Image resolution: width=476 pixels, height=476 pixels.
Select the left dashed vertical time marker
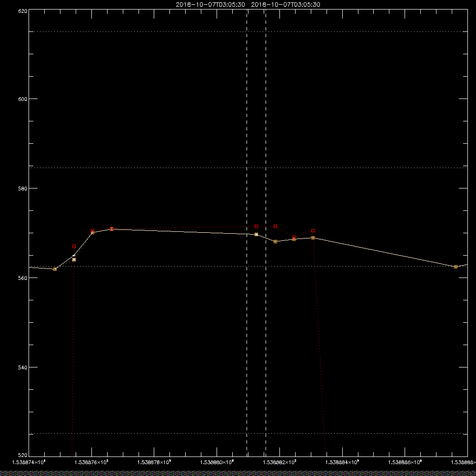[247, 232]
